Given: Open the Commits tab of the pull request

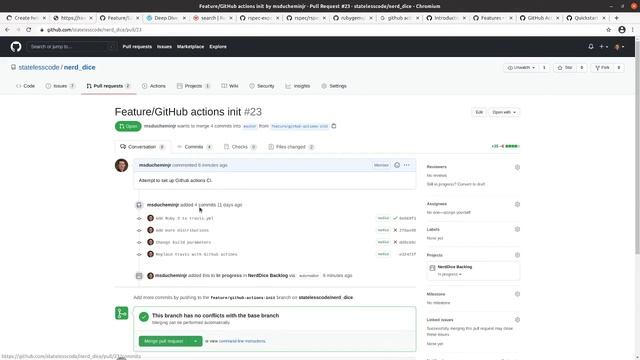Looking at the screenshot, I should pos(194,147).
